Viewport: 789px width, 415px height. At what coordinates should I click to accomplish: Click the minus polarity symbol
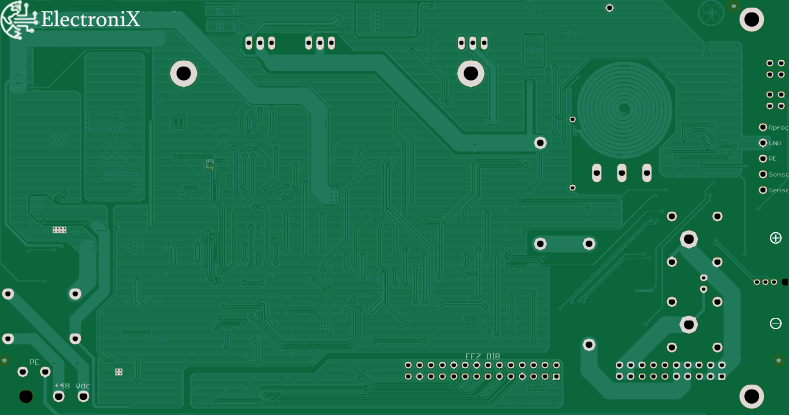(x=775, y=323)
